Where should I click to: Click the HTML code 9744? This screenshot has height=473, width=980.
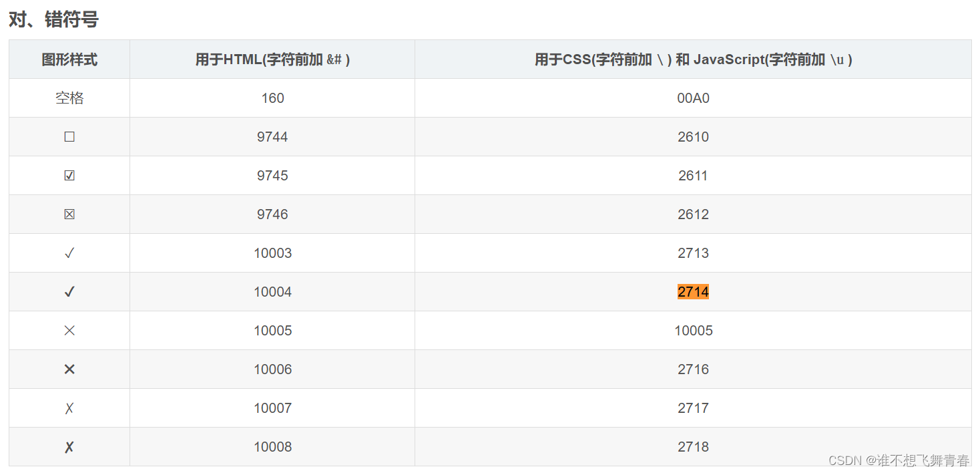[272, 137]
